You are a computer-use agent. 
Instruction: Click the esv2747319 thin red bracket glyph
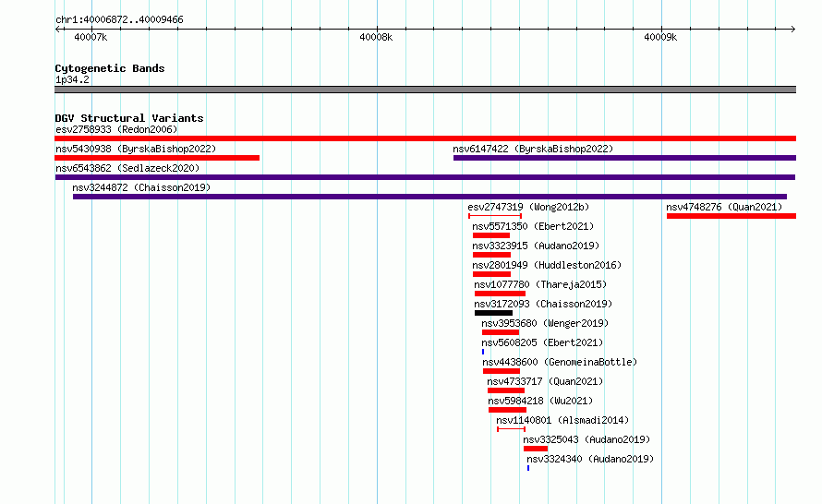click(495, 216)
